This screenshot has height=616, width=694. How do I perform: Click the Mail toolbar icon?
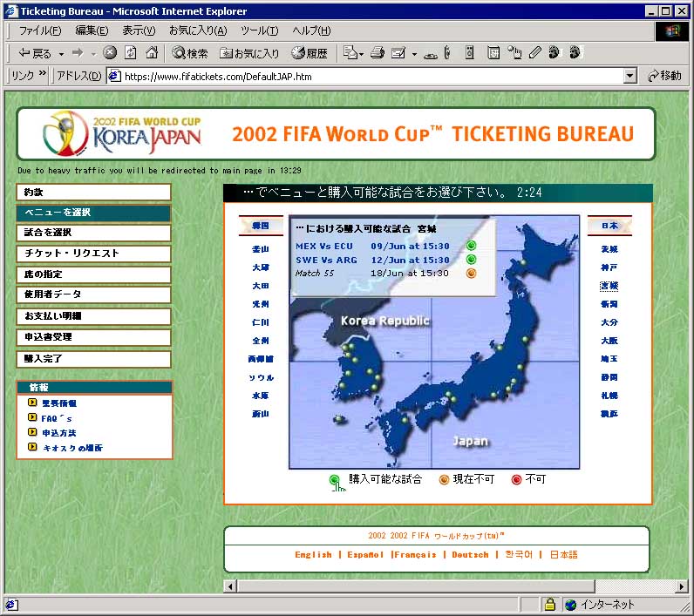(351, 52)
